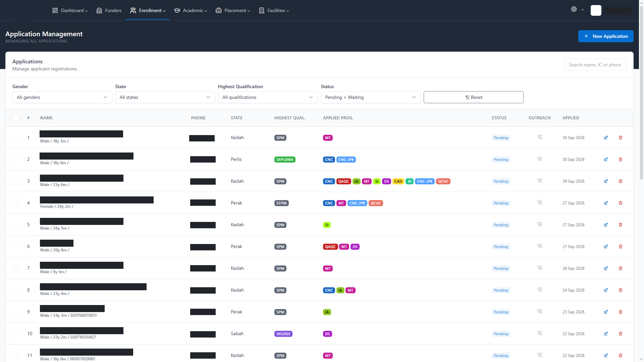This screenshot has height=362, width=644.
Task: Delete application row 9
Action: [x=621, y=312]
